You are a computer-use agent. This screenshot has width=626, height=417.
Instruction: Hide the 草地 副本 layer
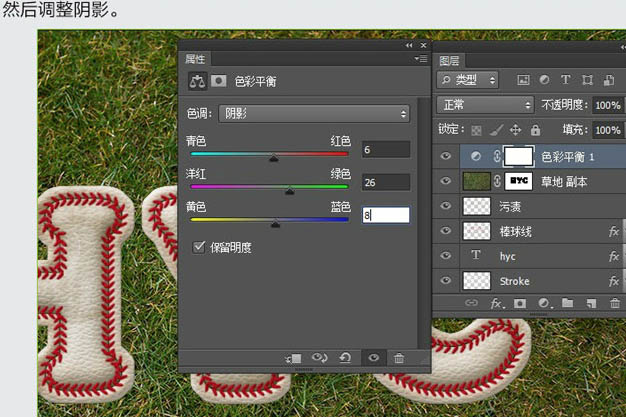(446, 181)
